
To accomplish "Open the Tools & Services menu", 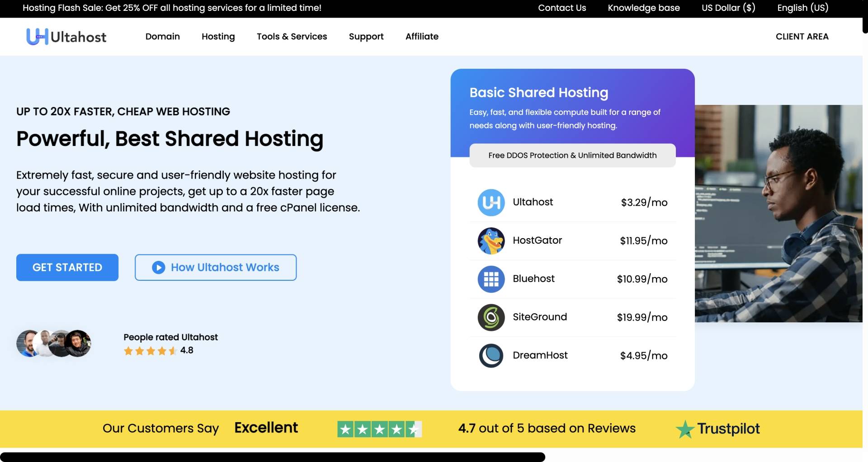I will [292, 37].
